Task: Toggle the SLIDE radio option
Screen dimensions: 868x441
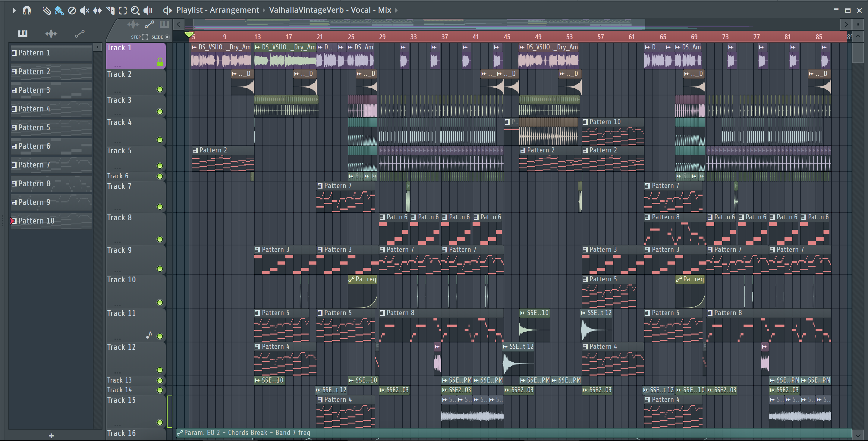Action: (x=167, y=37)
